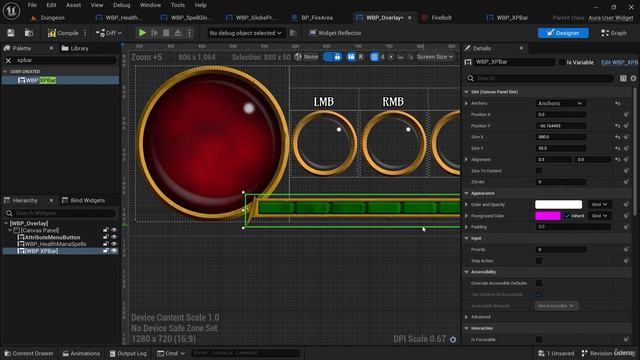Check the Size To Content checkbox
The width and height of the screenshot is (640, 360).
pos(539,171)
